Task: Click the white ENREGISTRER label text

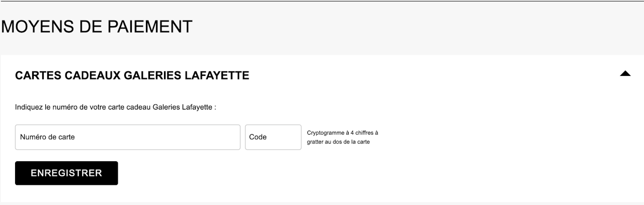Action: [x=66, y=173]
